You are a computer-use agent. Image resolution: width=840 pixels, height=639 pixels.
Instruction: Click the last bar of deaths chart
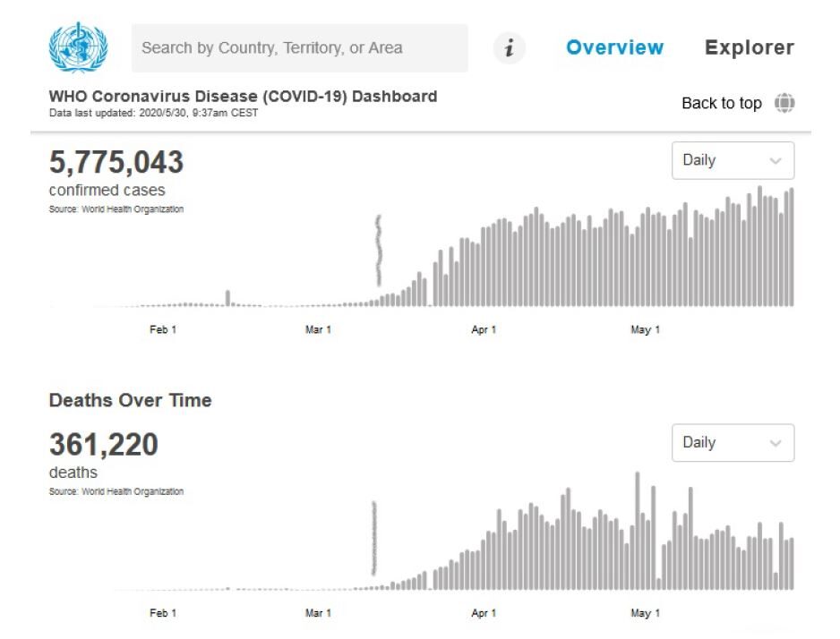pos(792,564)
